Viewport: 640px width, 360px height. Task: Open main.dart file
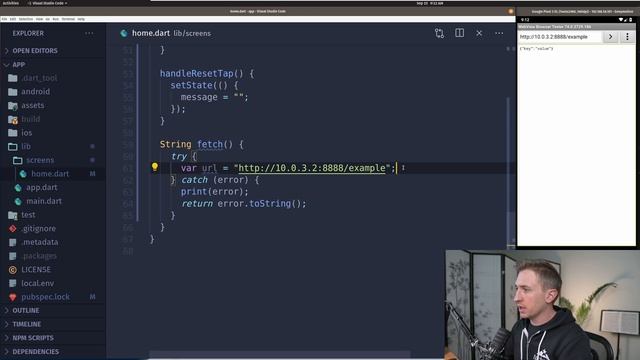[x=53, y=201]
